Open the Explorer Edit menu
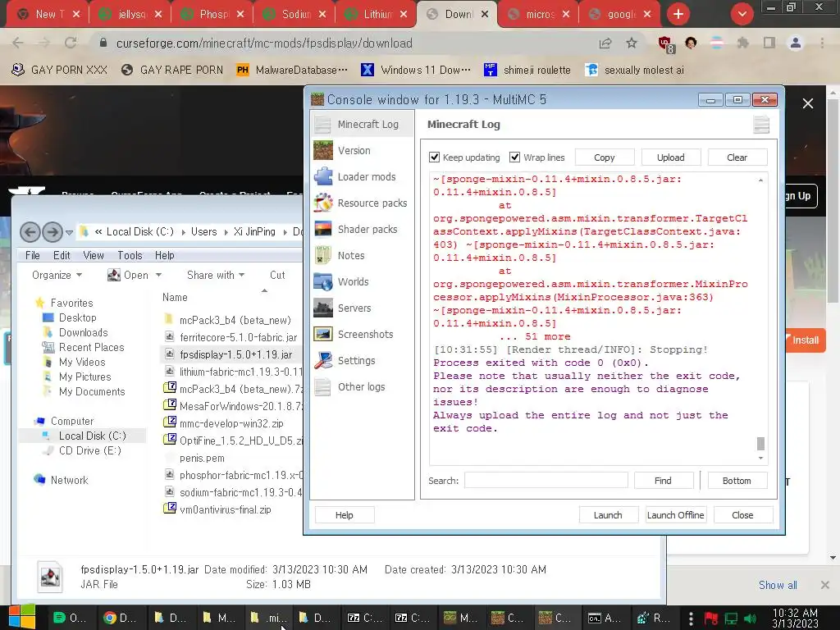This screenshot has width=840, height=630. click(62, 256)
